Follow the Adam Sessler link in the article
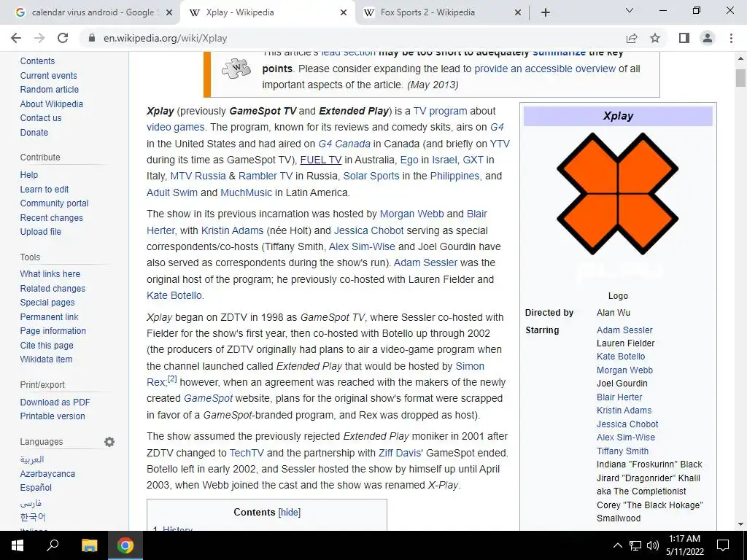The width and height of the screenshot is (747, 560). pos(425,262)
